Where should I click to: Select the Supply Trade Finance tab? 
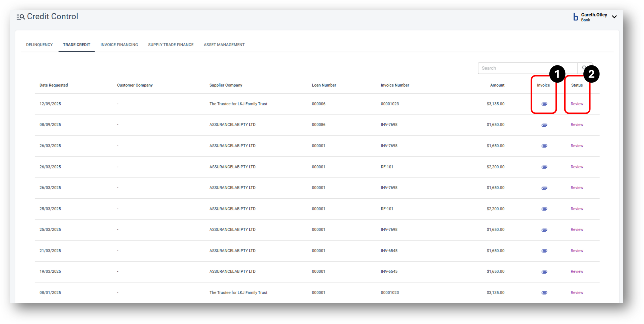[171, 45]
